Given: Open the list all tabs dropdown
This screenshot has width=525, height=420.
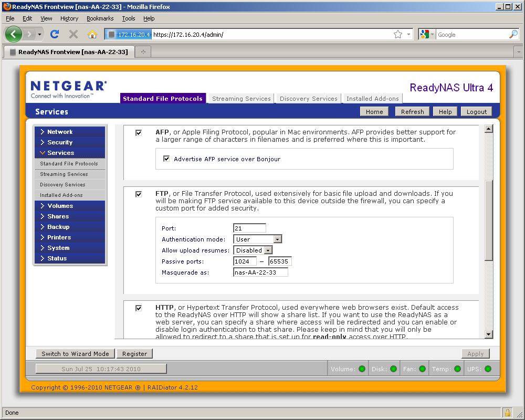Looking at the screenshot, I should point(519,52).
